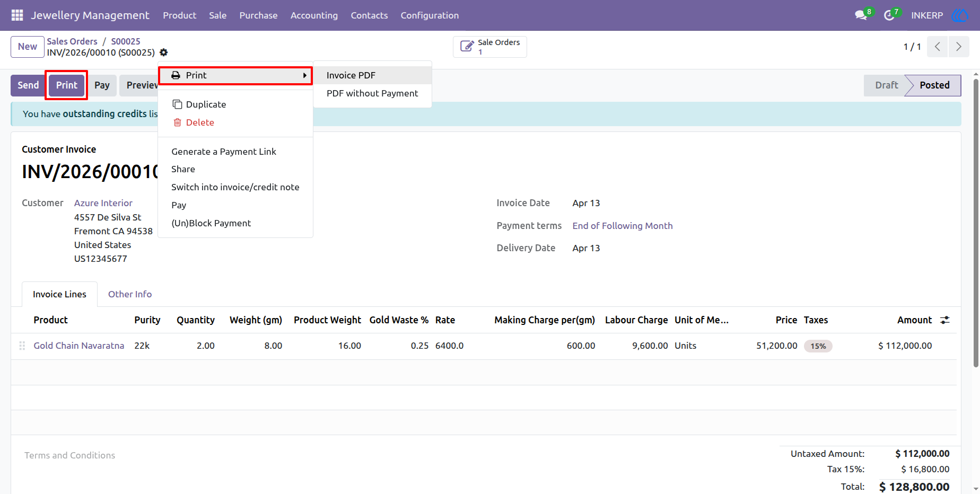This screenshot has width=980, height=494.
Task: Open the Azure Interior customer link
Action: [x=103, y=203]
